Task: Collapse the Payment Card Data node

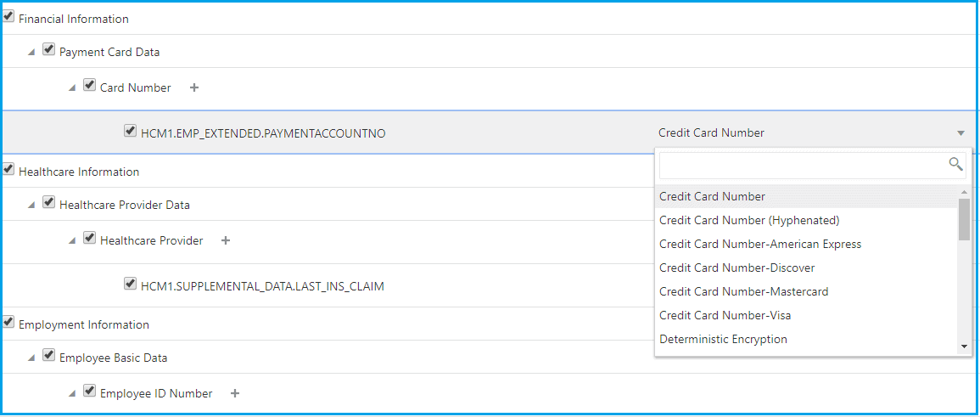Action: tap(31, 52)
